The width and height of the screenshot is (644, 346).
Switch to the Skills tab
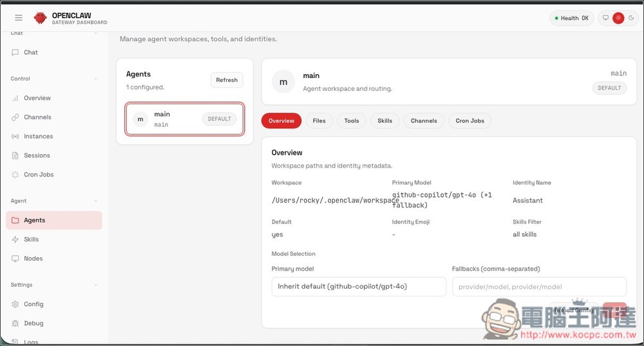[385, 121]
